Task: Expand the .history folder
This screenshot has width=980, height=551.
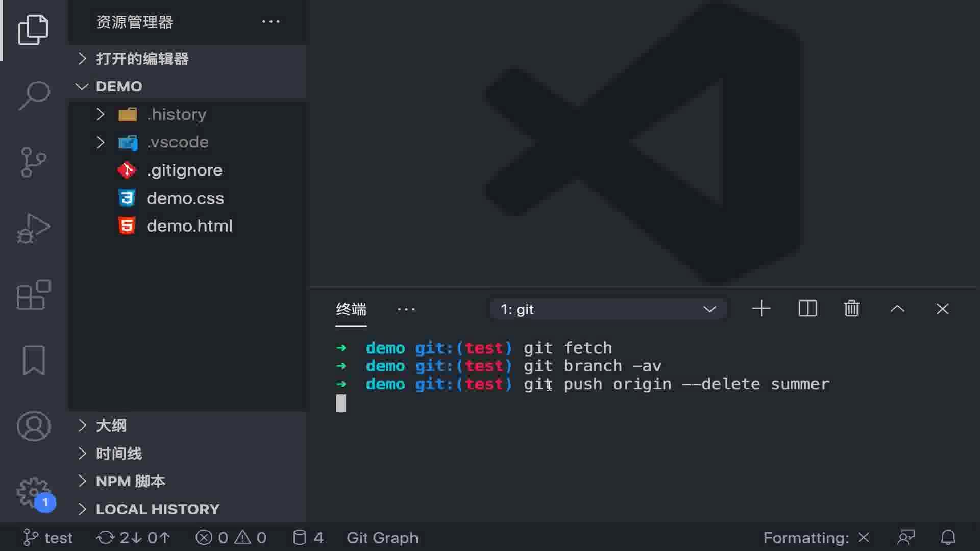Action: pos(176,114)
